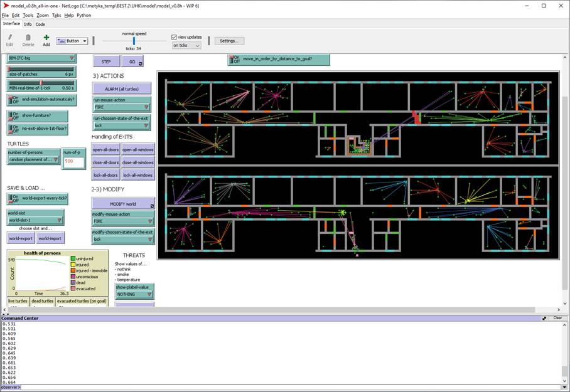Click the normal speed slider handle
The image size is (570, 392).
click(134, 41)
